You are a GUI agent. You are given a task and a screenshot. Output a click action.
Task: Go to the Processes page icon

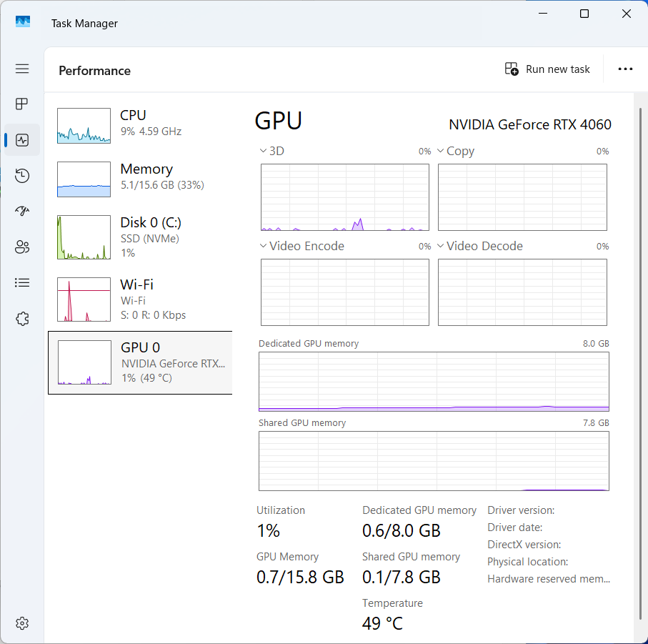click(22, 104)
